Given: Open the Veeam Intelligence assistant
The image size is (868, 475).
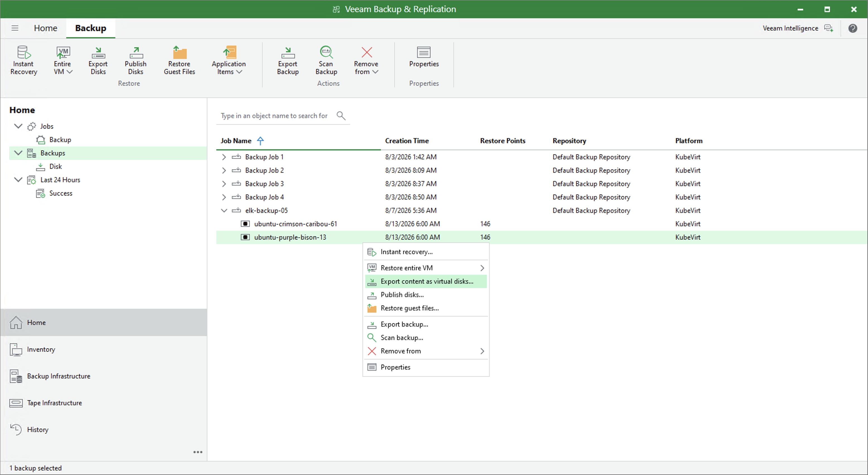Looking at the screenshot, I should 798,28.
